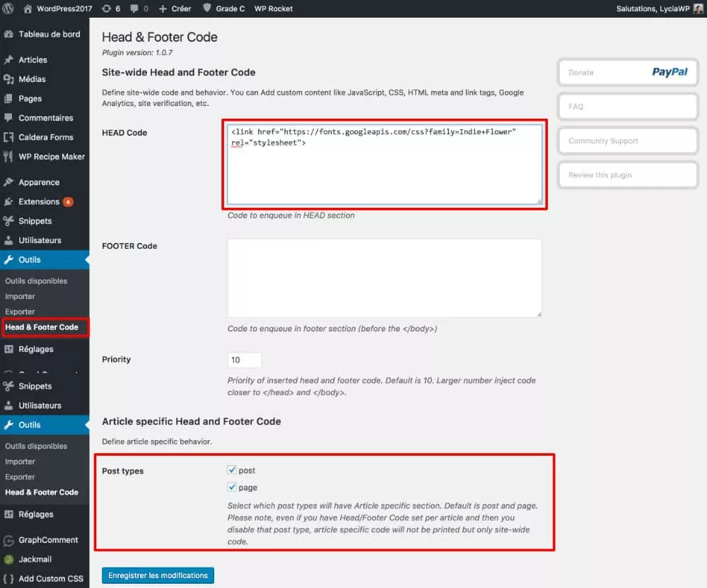Uncheck the post checkbox

232,469
